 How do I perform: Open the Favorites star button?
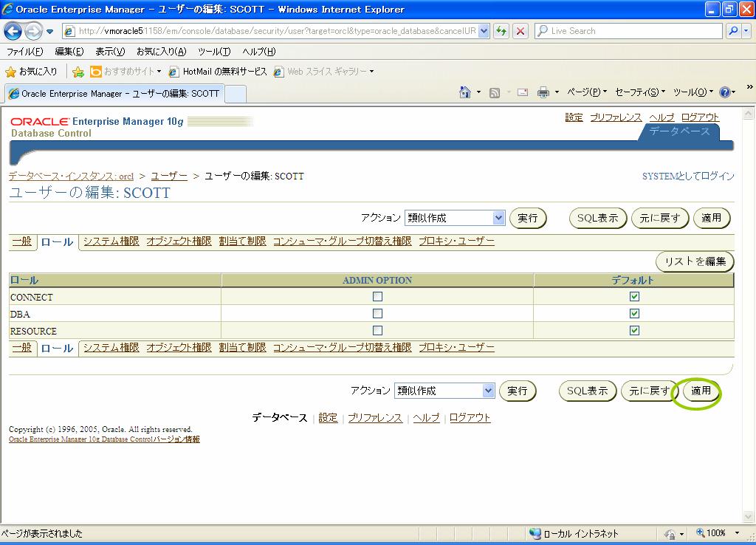tap(31, 72)
